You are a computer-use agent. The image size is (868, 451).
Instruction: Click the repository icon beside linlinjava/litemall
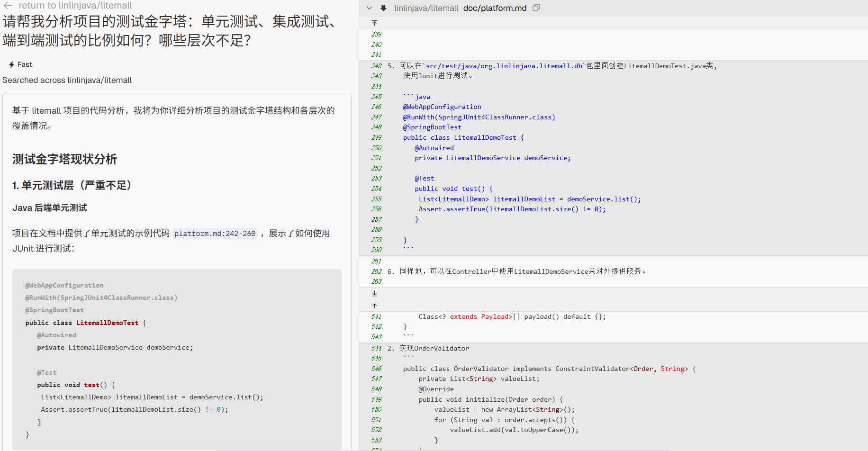(383, 8)
